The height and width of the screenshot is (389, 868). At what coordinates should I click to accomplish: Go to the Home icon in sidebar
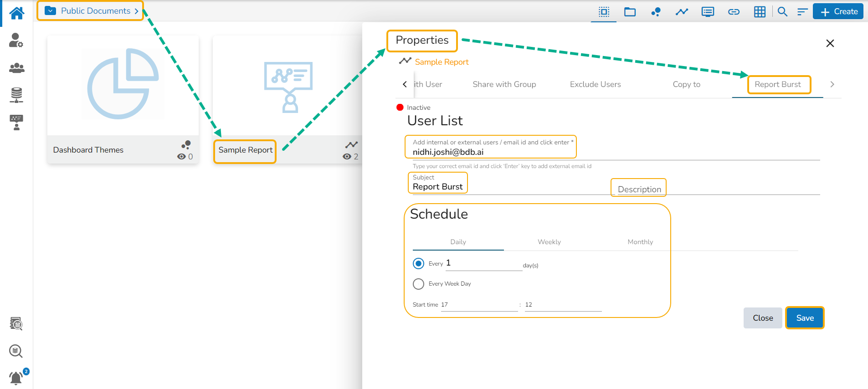16,13
